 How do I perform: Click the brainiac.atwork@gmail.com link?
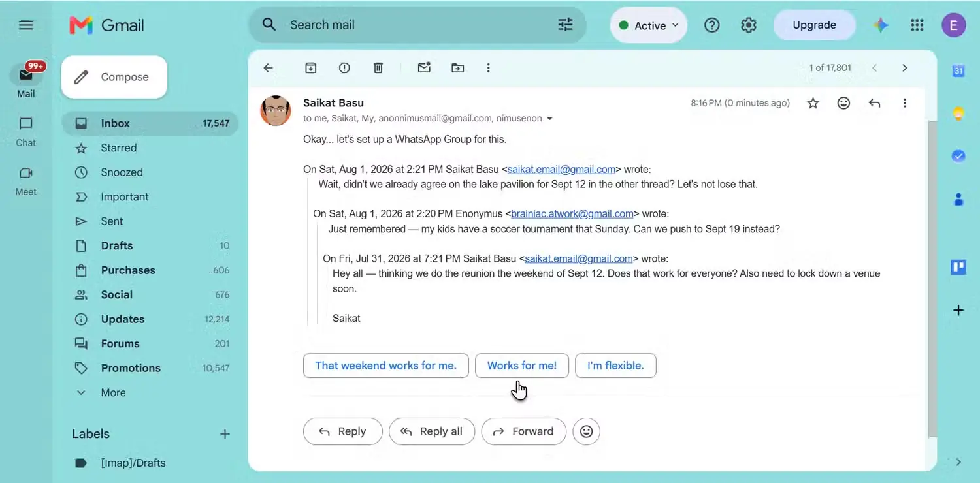point(572,213)
